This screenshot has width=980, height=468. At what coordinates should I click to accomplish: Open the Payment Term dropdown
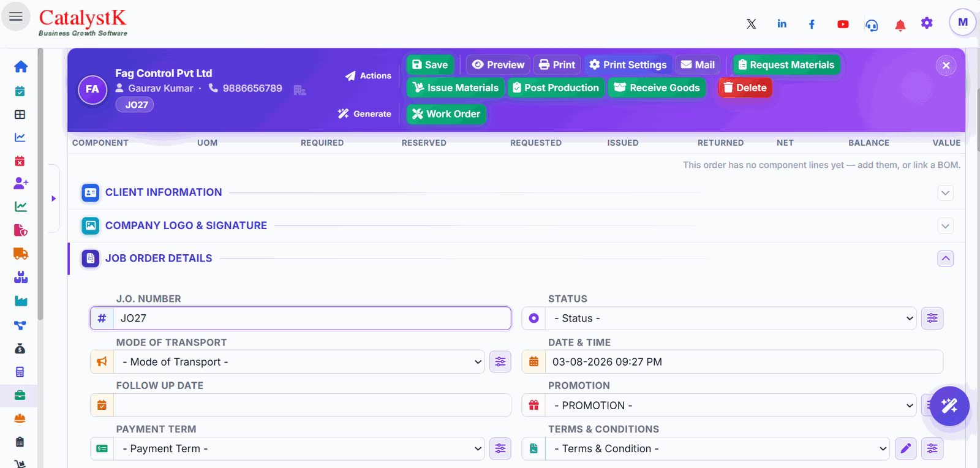pyautogui.click(x=299, y=448)
